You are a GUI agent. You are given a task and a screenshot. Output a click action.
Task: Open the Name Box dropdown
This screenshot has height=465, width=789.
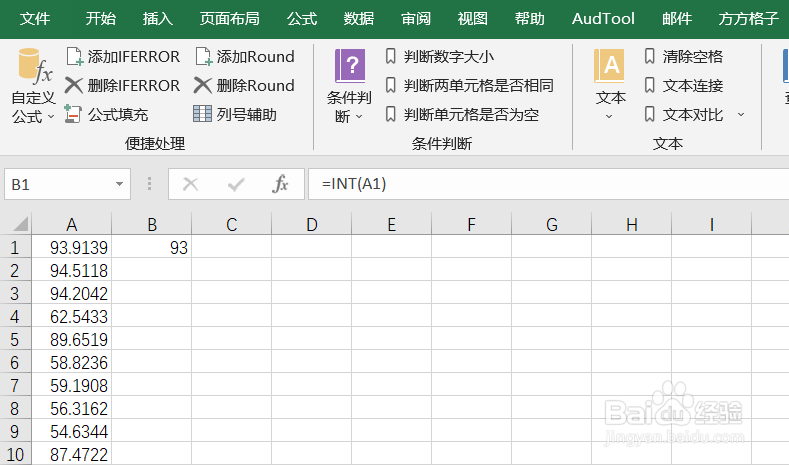click(119, 184)
